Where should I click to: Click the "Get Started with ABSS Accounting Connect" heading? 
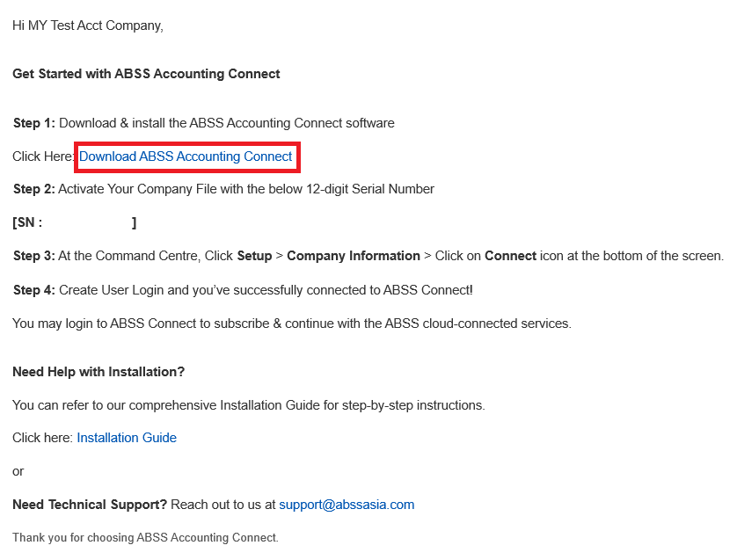coord(146,74)
